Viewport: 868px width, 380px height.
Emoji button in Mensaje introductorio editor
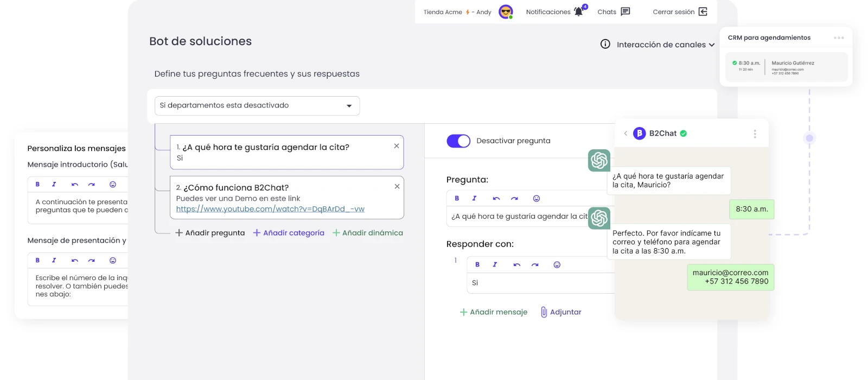pos(113,185)
